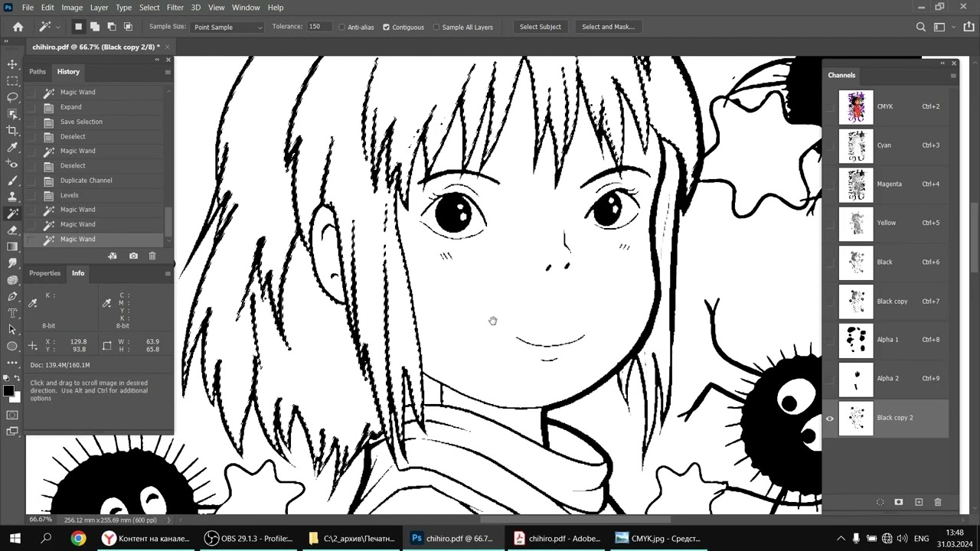Screen dimensions: 980x551
Task: Open the History panel menu
Action: [168, 72]
